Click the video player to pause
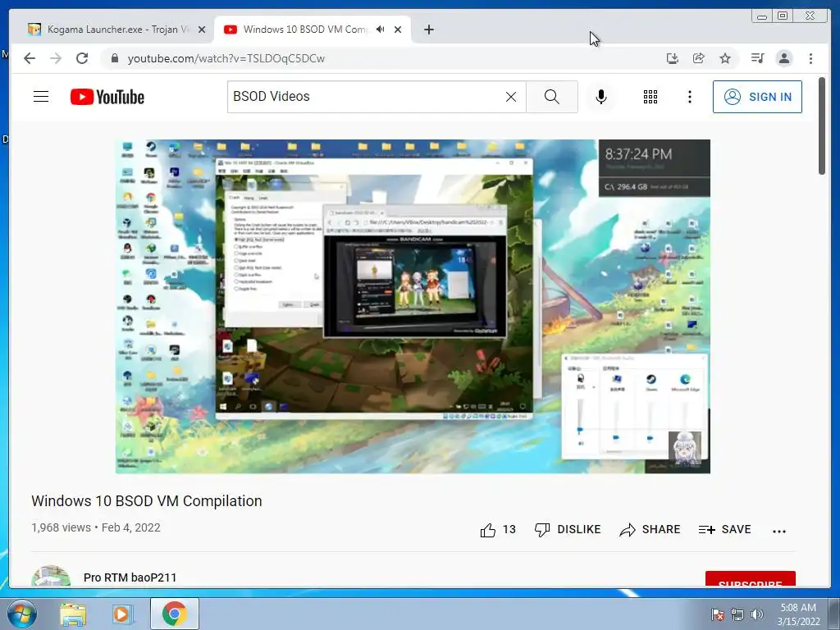 click(413, 307)
